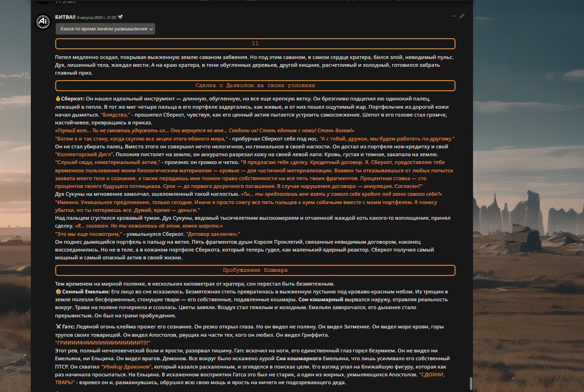Click orange shout 'ГРИИИИФИИИИИИИИИИИИИИИТ!!!'
The width and height of the screenshot is (584, 392).
[x=102, y=343]
